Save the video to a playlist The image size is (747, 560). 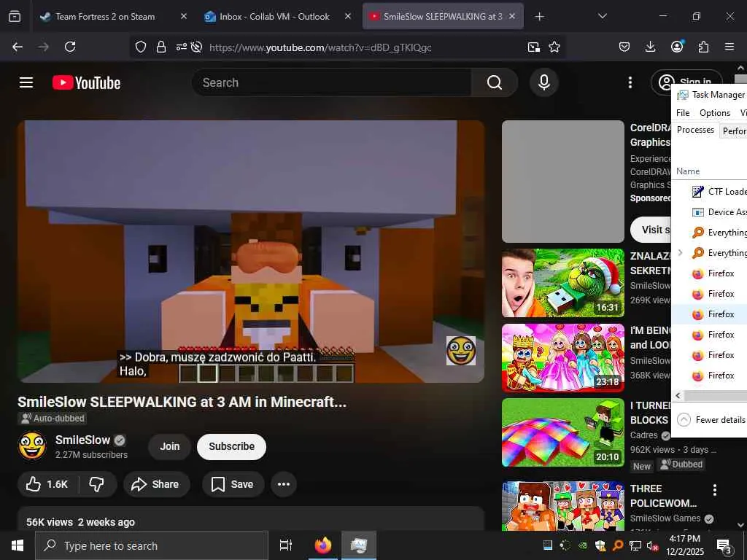click(233, 484)
